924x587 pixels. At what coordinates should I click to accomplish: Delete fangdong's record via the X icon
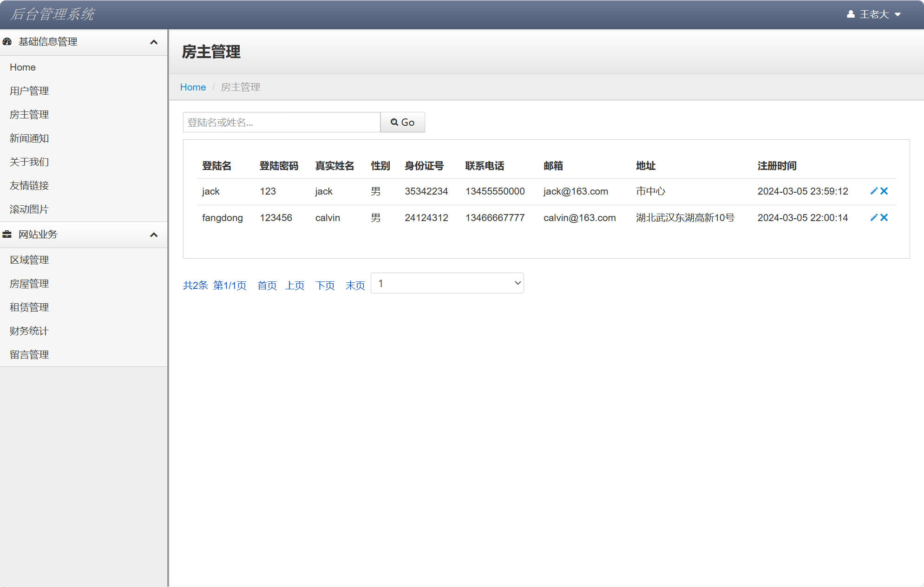(x=885, y=217)
